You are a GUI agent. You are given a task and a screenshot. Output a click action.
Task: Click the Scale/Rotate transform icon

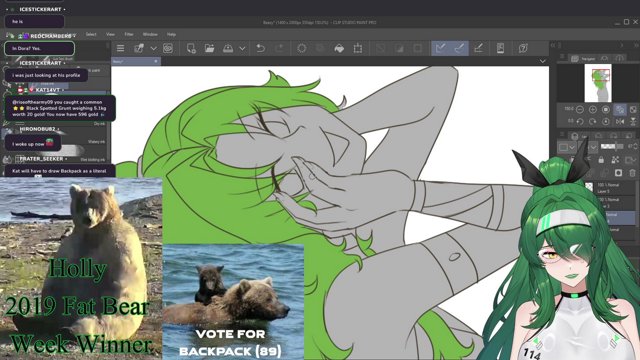tap(358, 49)
